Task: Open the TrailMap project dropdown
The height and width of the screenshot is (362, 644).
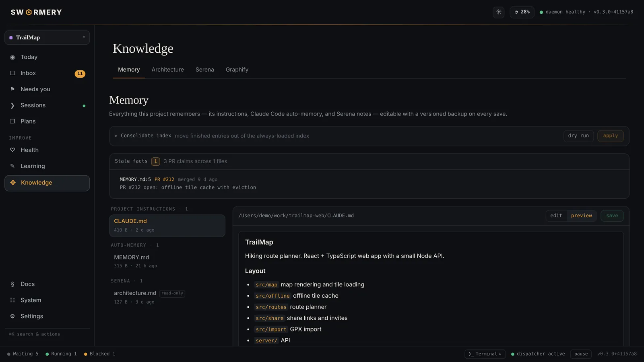Action: [x=47, y=37]
